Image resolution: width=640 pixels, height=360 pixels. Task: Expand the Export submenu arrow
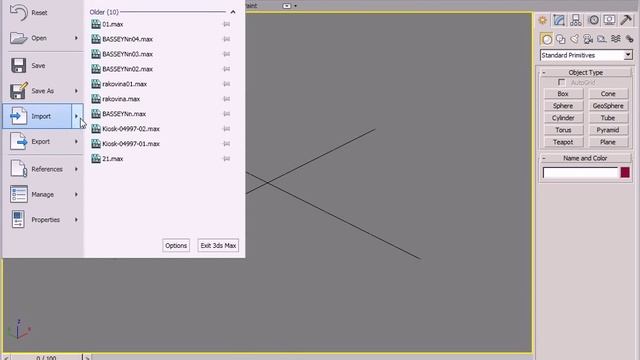(76, 142)
